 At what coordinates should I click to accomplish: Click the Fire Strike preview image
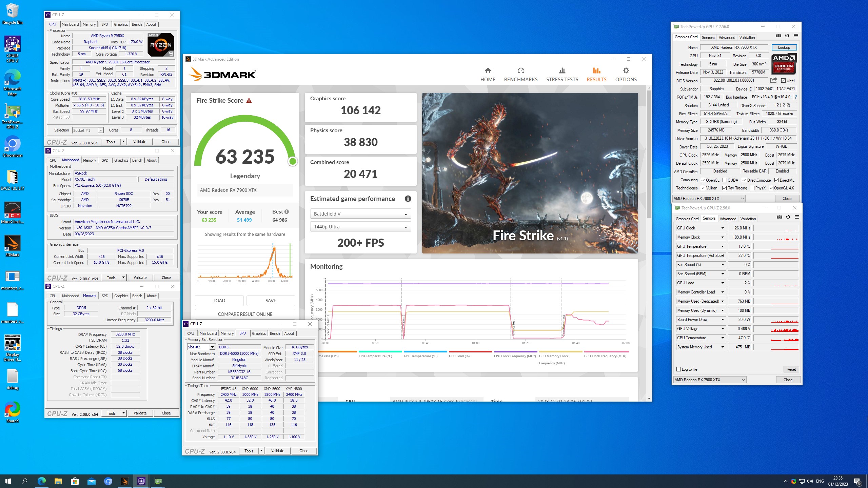[x=530, y=173]
